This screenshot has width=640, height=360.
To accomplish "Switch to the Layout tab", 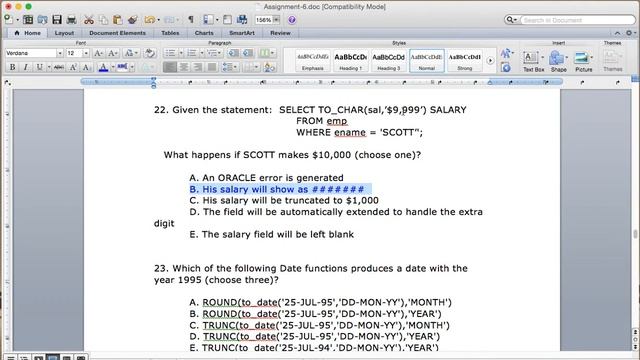I will click(x=64, y=33).
